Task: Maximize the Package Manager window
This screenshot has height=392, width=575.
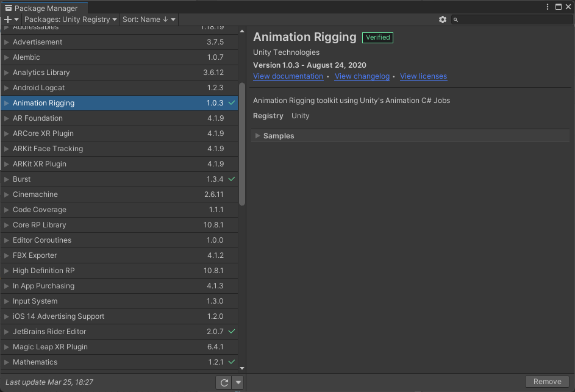Action: click(559, 7)
